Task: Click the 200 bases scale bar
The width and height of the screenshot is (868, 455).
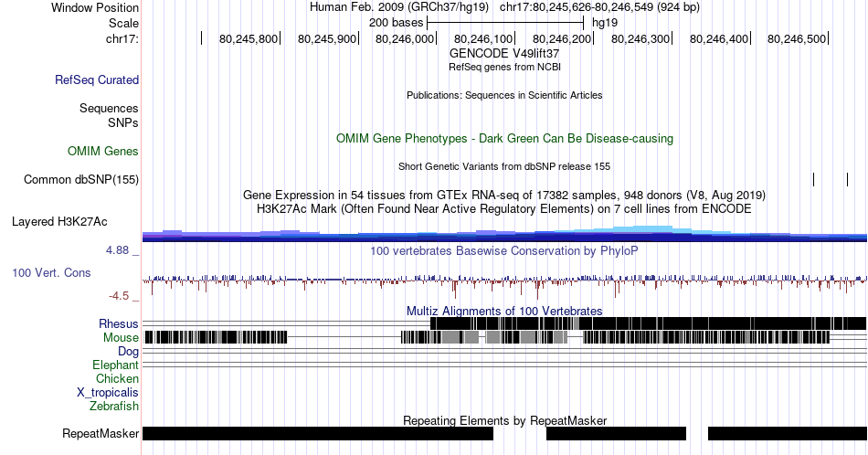Action: pos(505,23)
